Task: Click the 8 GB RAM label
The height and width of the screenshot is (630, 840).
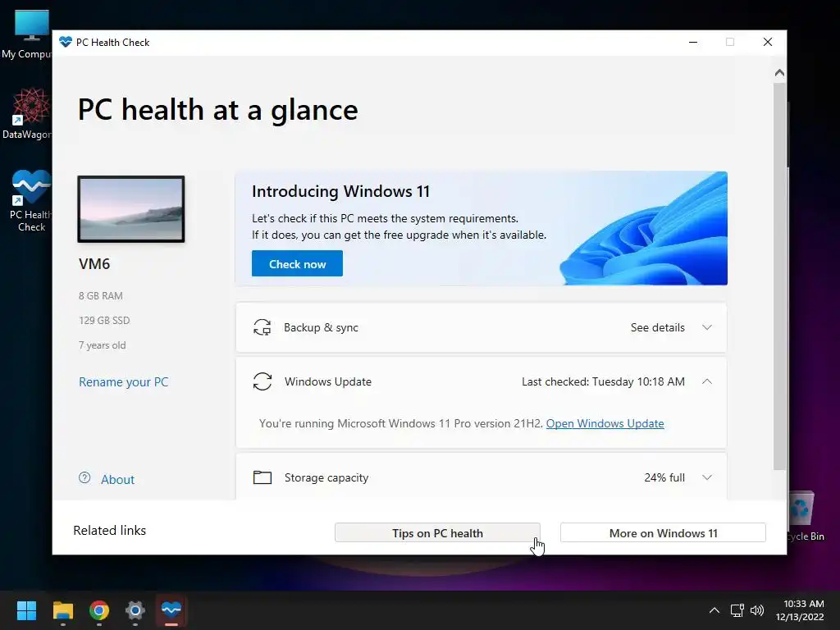Action: (x=101, y=295)
